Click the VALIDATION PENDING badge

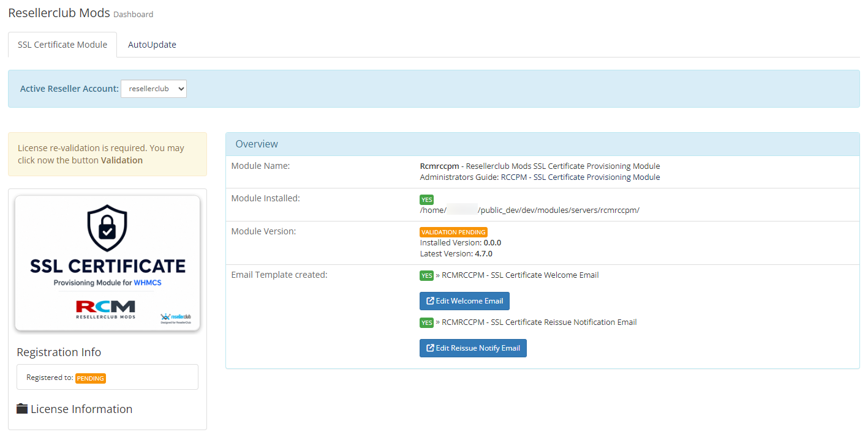point(453,232)
